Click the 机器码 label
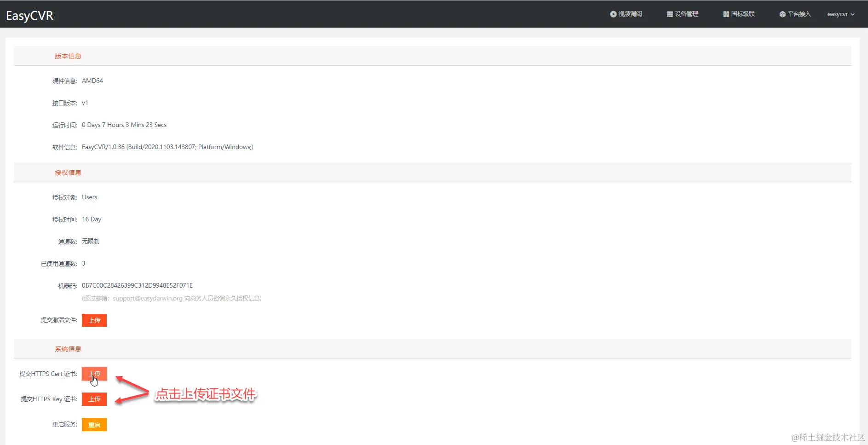This screenshot has height=445, width=868. [x=68, y=286]
